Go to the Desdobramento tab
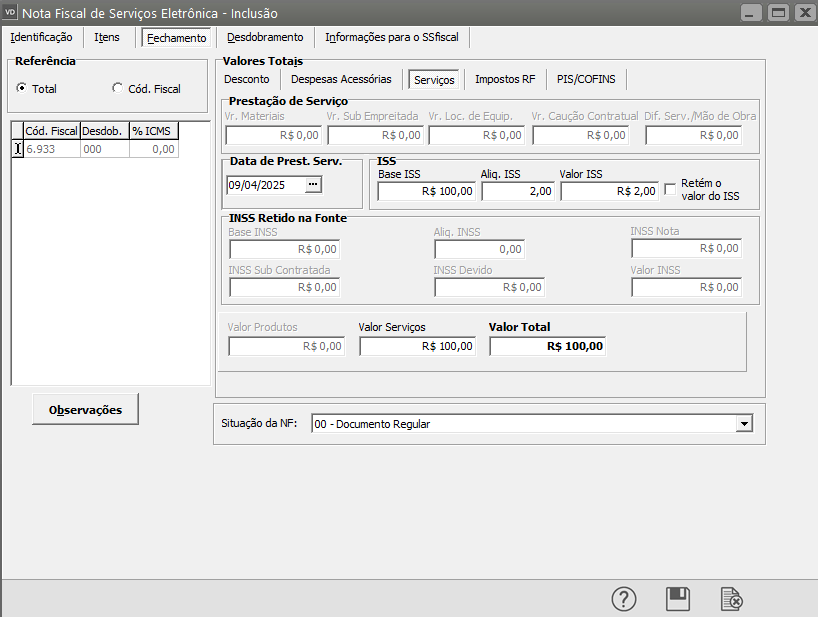This screenshot has height=617, width=818. click(265, 37)
